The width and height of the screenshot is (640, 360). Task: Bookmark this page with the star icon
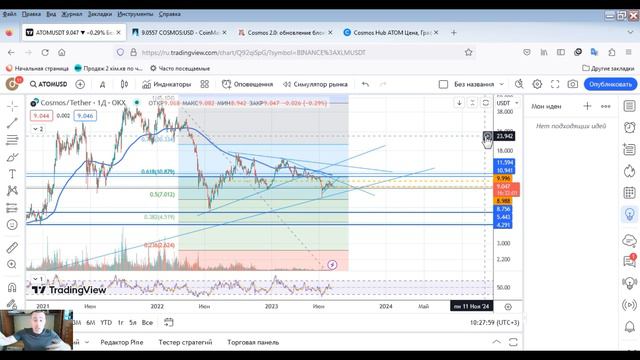pyautogui.click(x=469, y=52)
